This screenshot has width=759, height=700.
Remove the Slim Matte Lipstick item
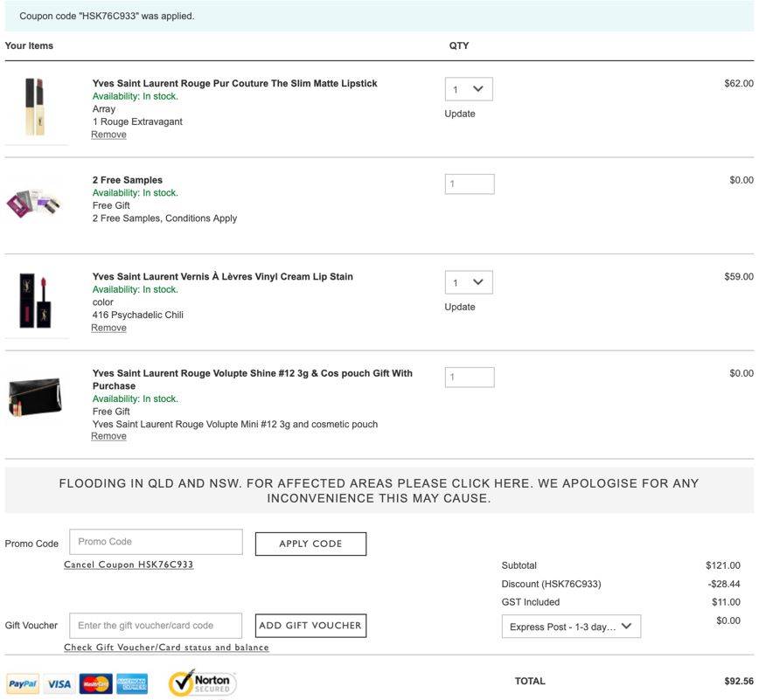(109, 135)
